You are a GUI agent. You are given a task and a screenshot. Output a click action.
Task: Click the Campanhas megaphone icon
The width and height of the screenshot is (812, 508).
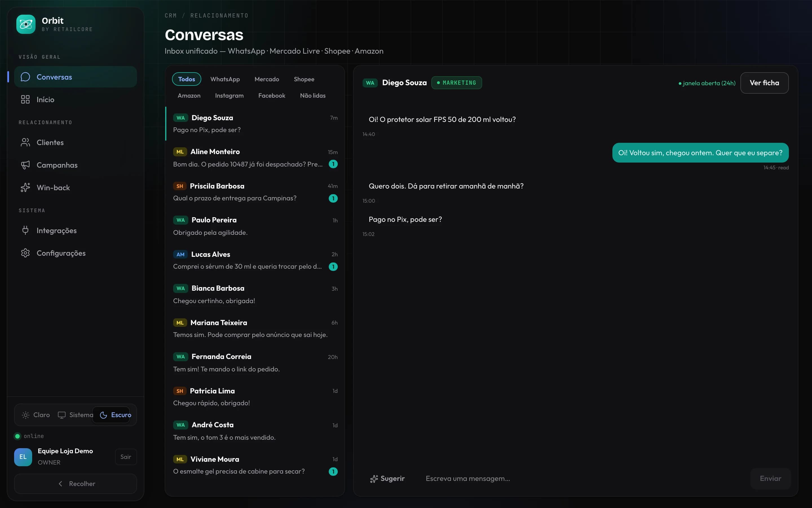click(x=25, y=165)
